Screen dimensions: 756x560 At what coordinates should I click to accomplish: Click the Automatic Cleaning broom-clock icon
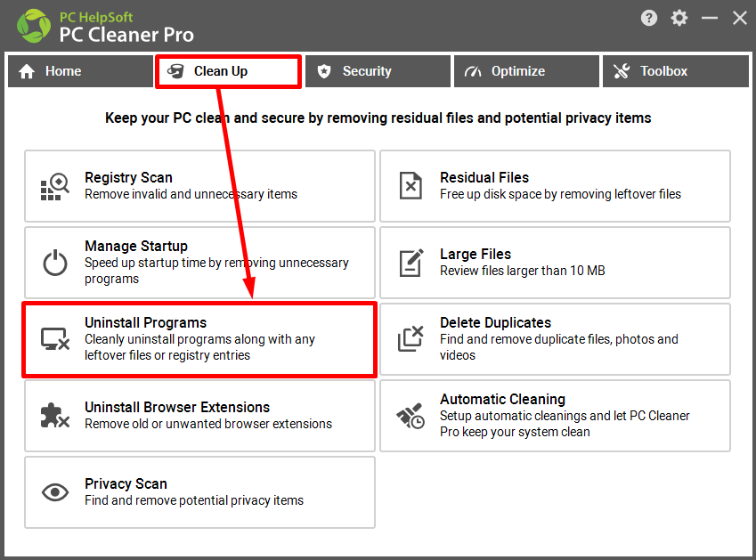pos(411,416)
